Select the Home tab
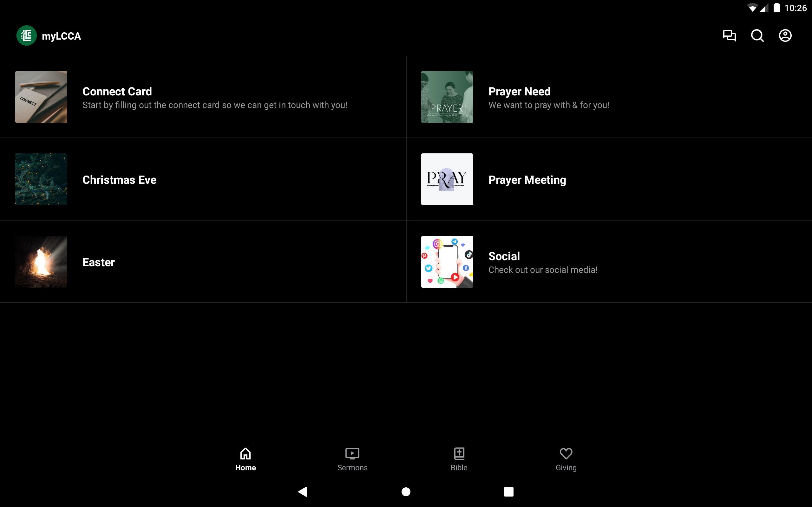Screen dimensions: 812x507 tap(245, 459)
